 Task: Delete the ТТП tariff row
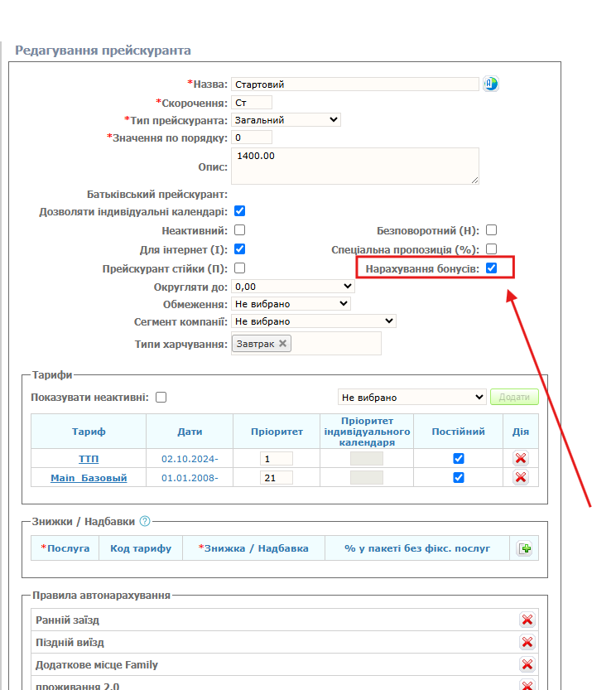(x=520, y=459)
